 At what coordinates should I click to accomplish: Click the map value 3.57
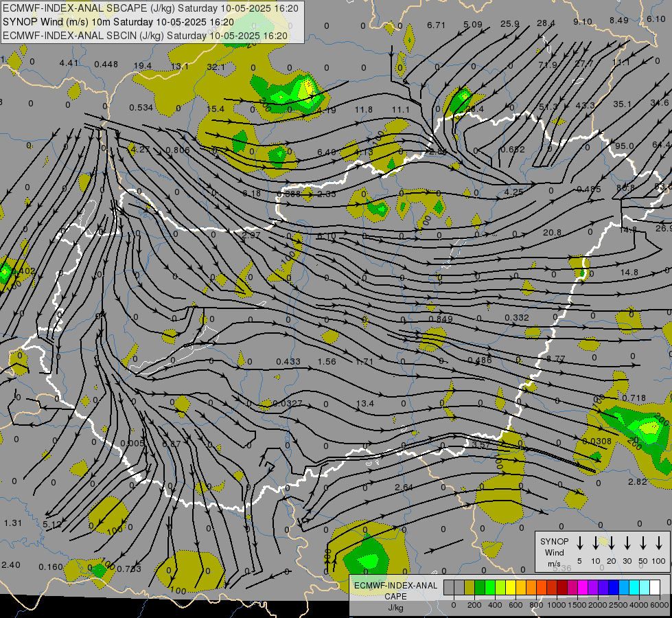pyautogui.click(x=481, y=445)
